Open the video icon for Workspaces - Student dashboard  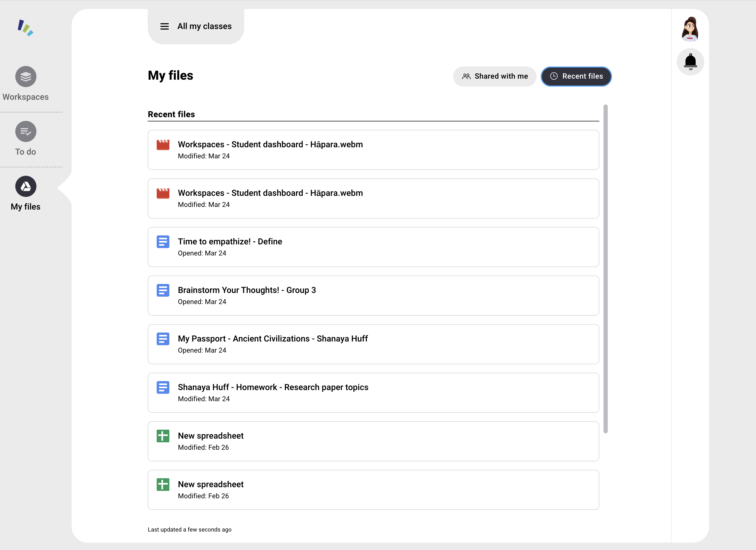click(x=163, y=144)
